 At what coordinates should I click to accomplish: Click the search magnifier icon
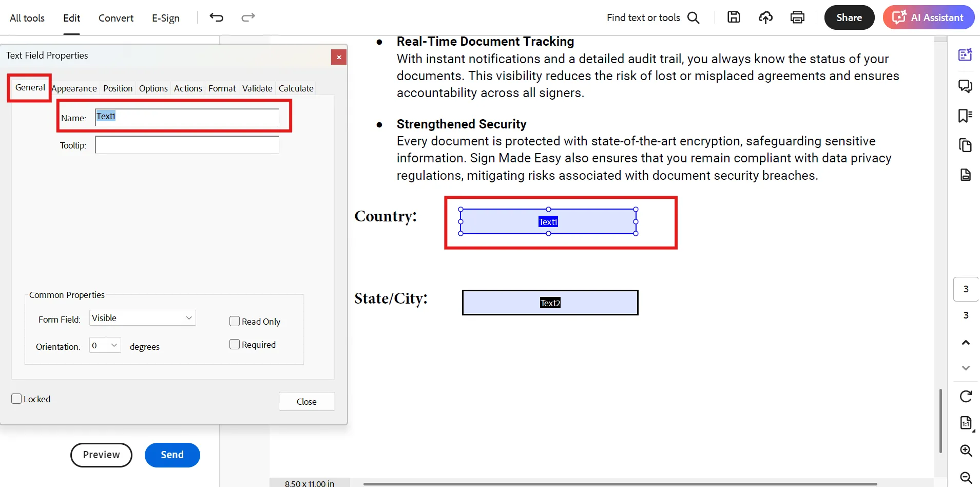pos(694,17)
